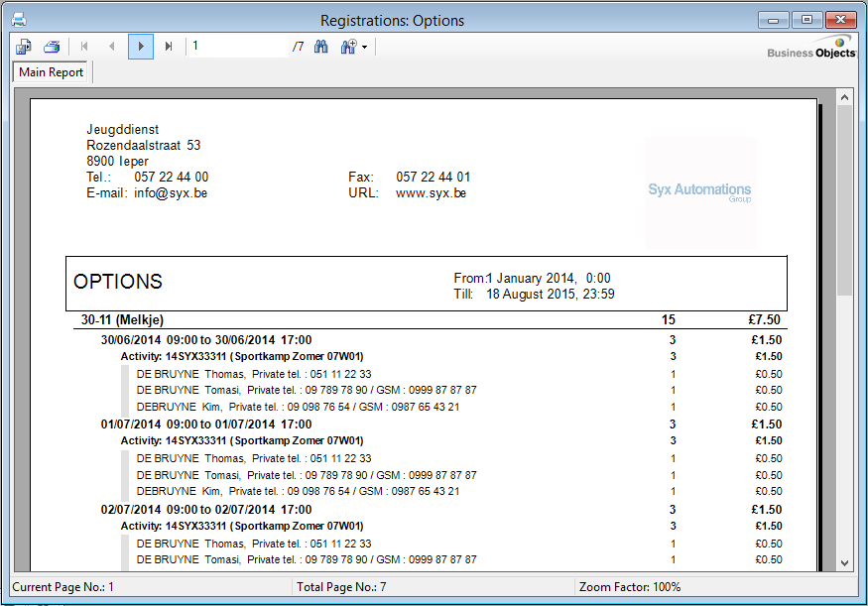Click the 30-11 (Melkje) group header
The height and width of the screenshot is (606, 868).
click(x=122, y=320)
